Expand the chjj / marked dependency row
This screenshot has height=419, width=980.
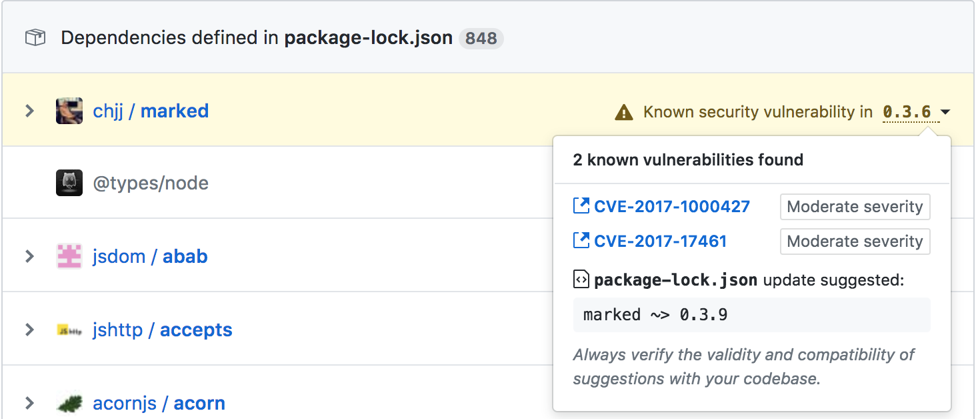(x=29, y=111)
